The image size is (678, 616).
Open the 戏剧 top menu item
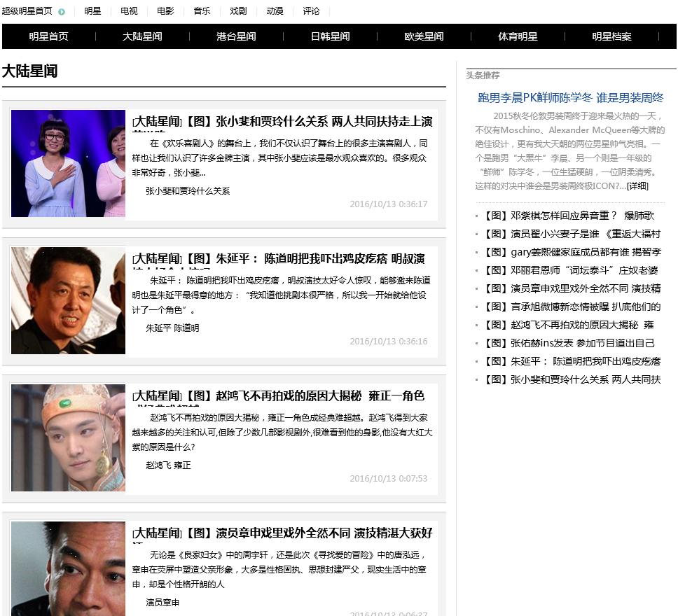click(x=238, y=10)
